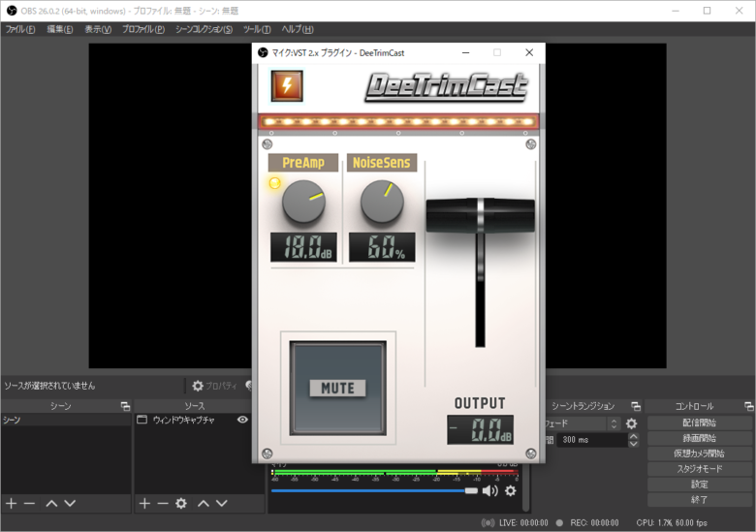Open source properties gear in the sources panel

click(180, 503)
